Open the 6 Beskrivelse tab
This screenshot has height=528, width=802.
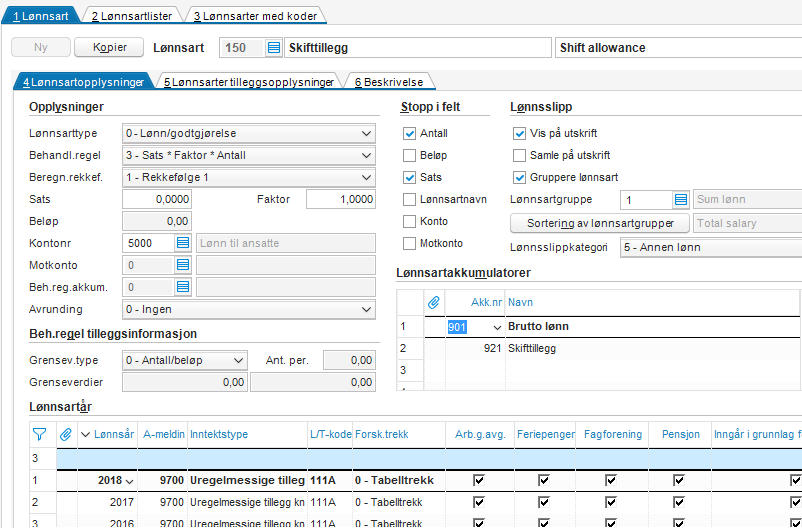pos(389,82)
